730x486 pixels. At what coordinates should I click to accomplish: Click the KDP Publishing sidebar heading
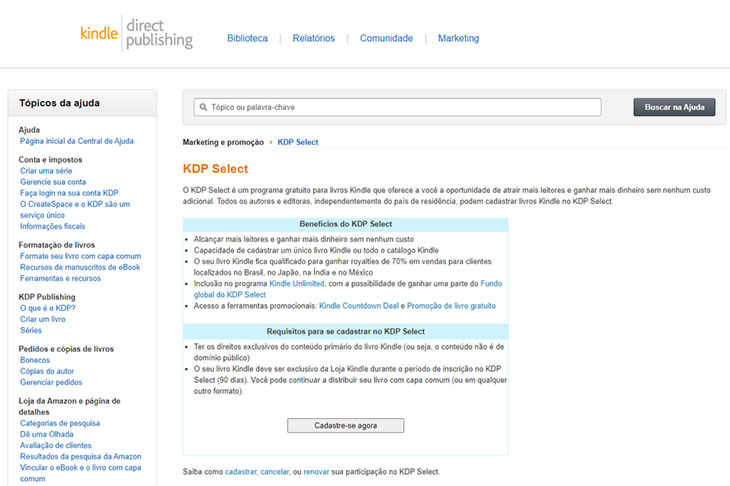[x=47, y=297]
